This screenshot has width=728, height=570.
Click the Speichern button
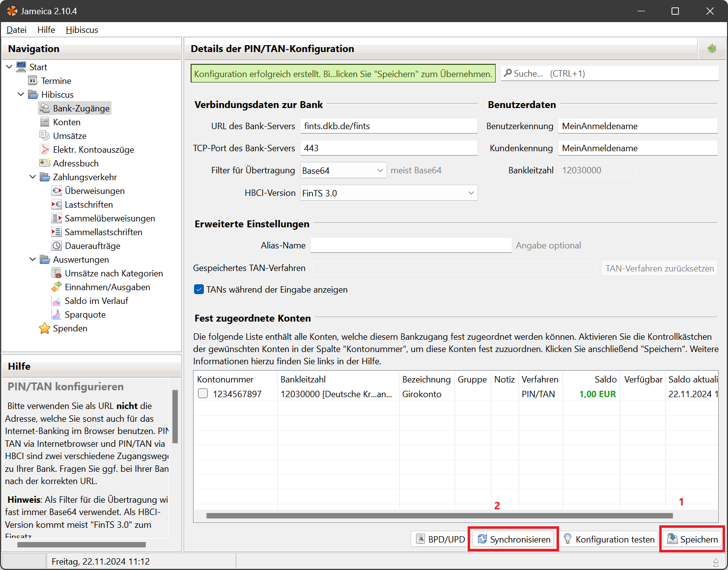pos(693,539)
